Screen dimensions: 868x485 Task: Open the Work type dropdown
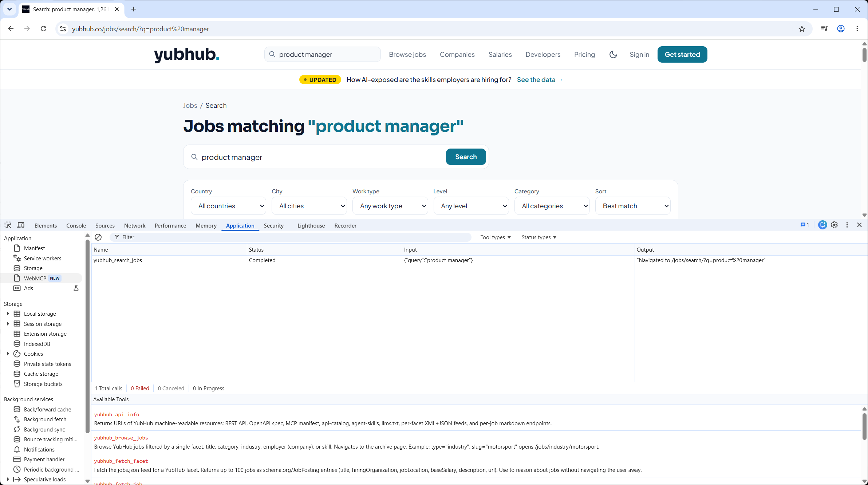(x=390, y=206)
